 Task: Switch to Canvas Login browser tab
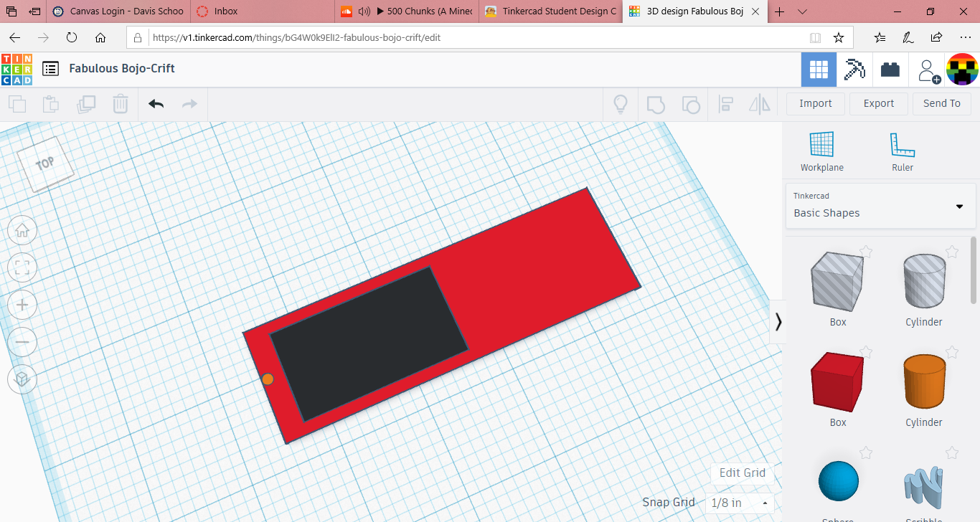[x=119, y=11]
